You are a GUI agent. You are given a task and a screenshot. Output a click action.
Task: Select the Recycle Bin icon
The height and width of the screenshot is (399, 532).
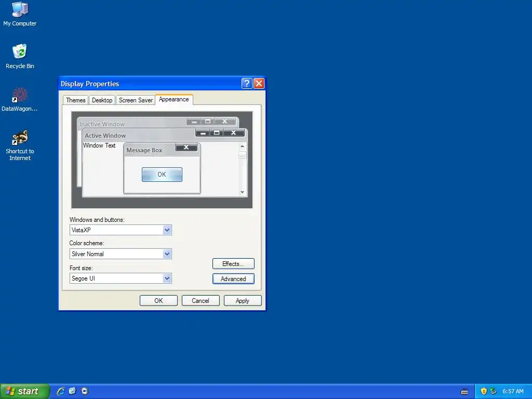click(20, 56)
